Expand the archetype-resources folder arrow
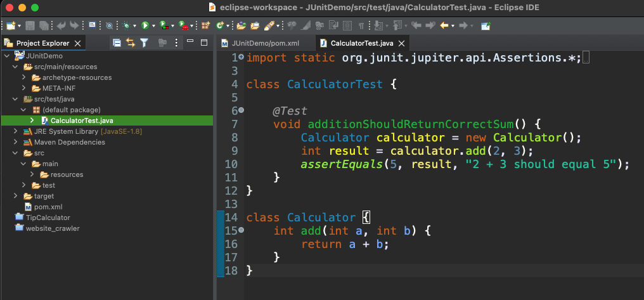The width and height of the screenshot is (644, 300). pos(24,77)
